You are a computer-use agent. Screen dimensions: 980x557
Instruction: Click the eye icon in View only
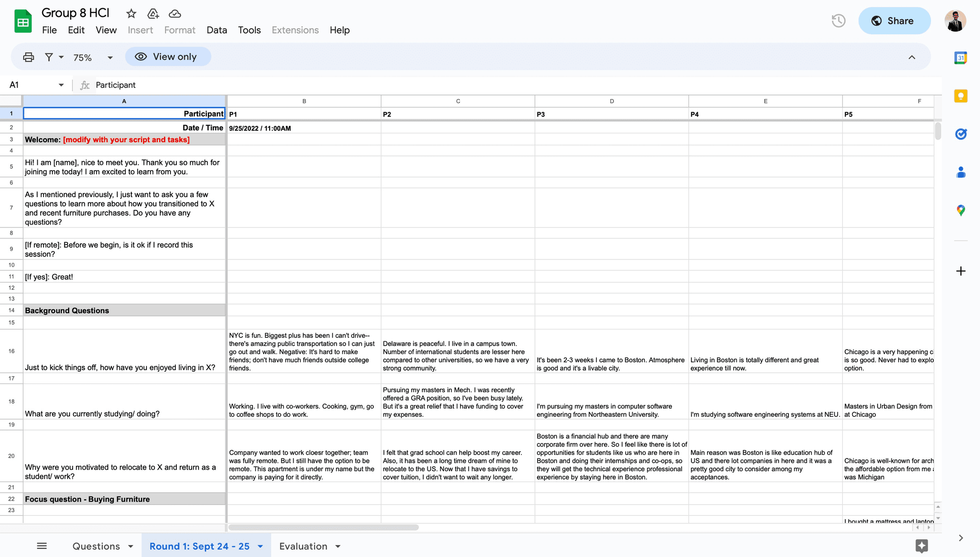(x=141, y=57)
